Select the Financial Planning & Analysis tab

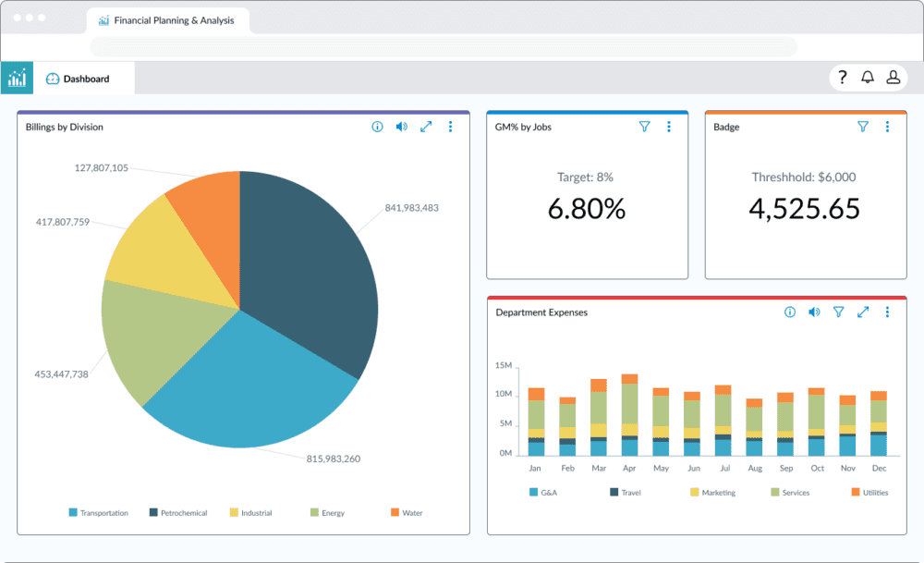169,20
